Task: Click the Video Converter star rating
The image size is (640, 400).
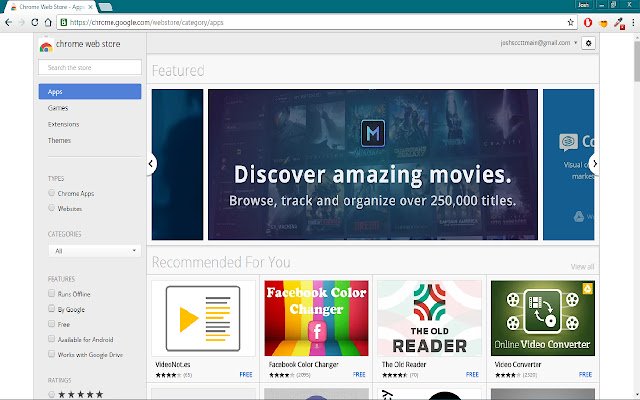Action: [x=507, y=375]
